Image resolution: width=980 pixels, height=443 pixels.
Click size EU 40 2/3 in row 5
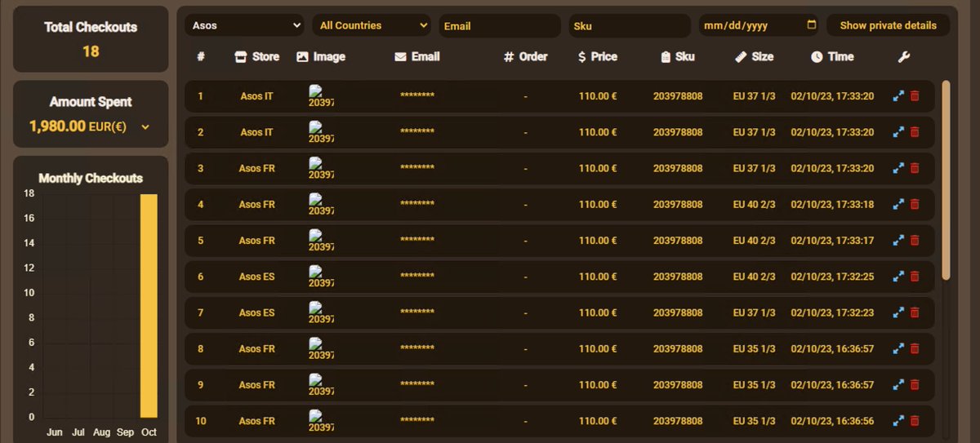(x=754, y=241)
